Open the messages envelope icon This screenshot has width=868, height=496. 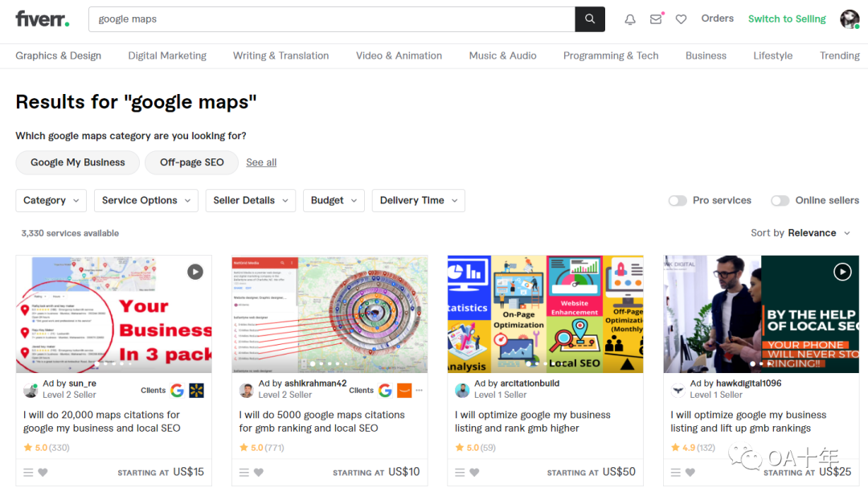656,19
